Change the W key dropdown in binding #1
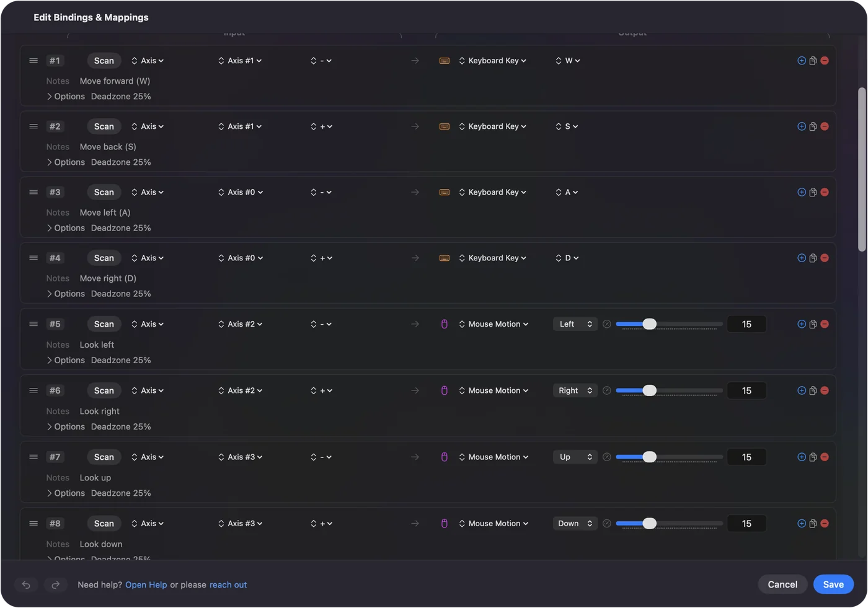Image resolution: width=868 pixels, height=608 pixels. click(x=568, y=61)
